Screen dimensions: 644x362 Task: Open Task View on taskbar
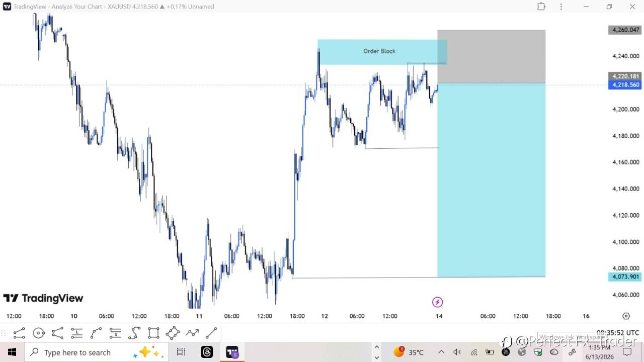pos(181,352)
